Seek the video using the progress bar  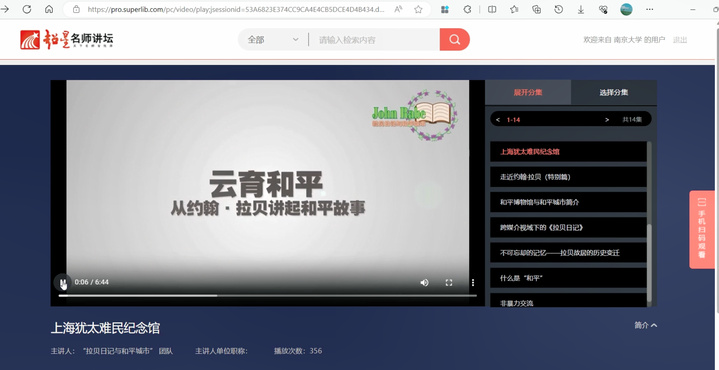(x=268, y=296)
